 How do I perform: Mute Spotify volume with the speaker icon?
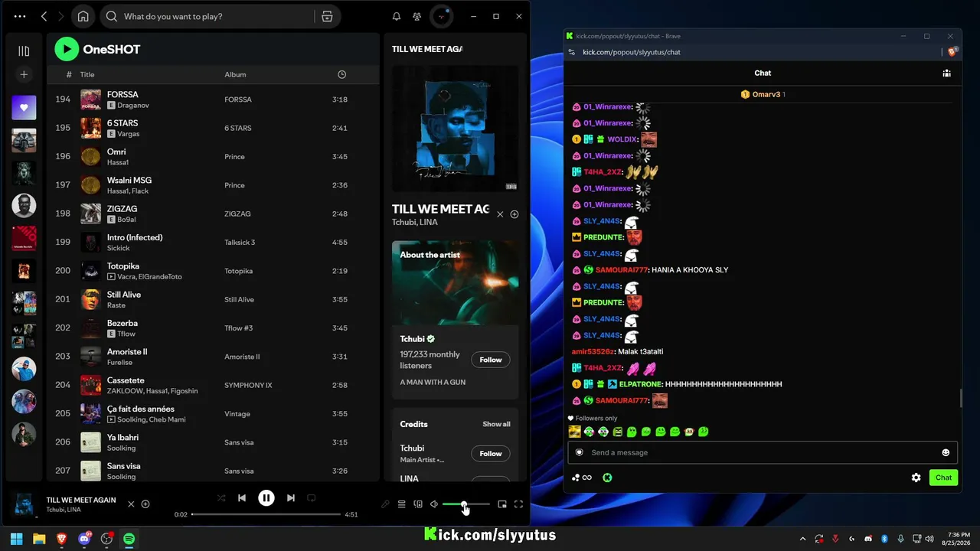pos(434,504)
